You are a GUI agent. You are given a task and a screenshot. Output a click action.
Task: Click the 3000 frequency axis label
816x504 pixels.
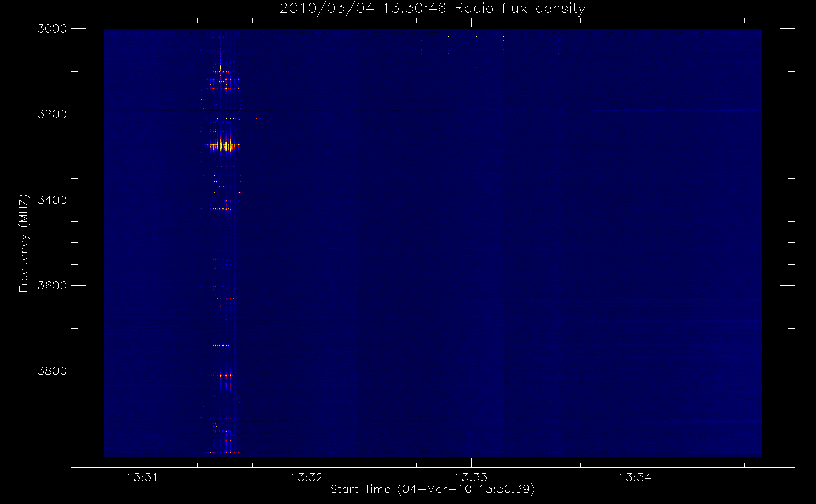[52, 29]
